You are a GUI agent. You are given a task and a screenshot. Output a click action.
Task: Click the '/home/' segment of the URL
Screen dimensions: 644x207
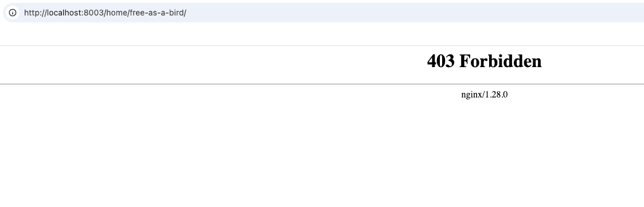pyautogui.click(x=116, y=13)
